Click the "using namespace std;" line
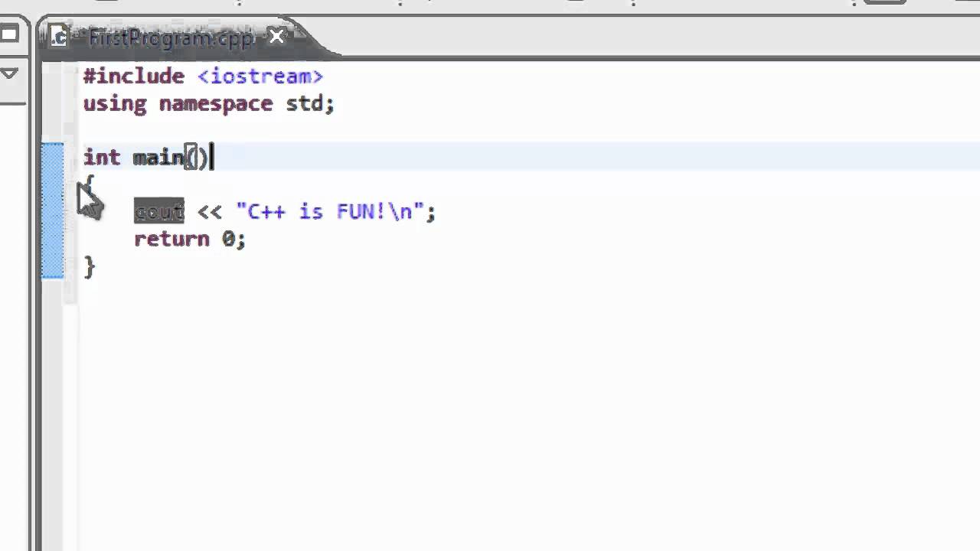Image resolution: width=980 pixels, height=551 pixels. tap(208, 103)
